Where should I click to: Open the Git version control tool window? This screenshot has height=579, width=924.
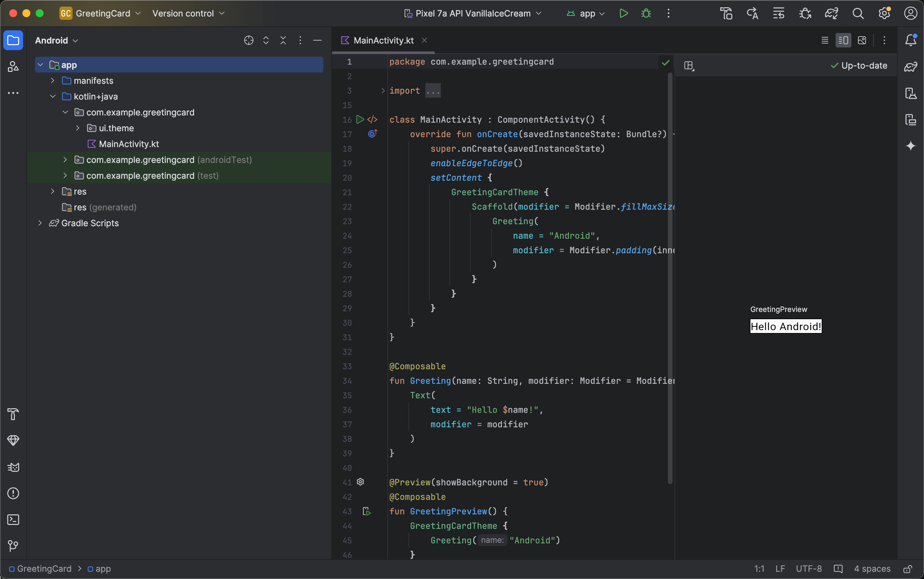pos(13,546)
